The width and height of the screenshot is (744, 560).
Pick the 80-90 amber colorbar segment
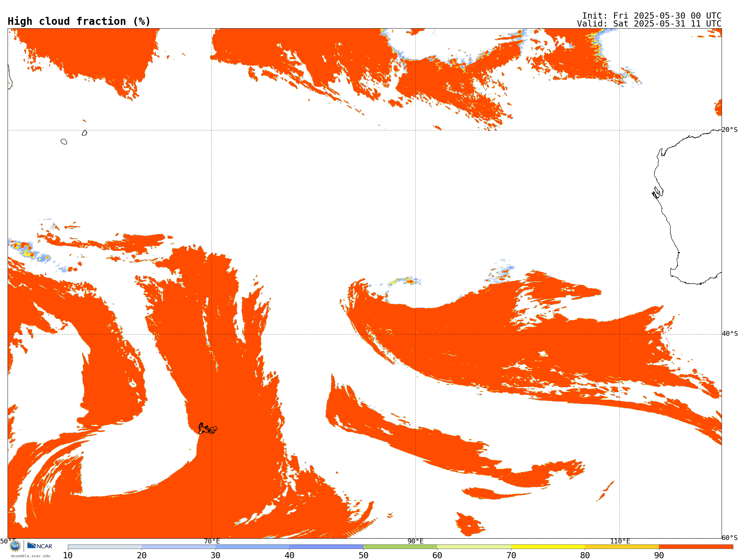pos(622,547)
